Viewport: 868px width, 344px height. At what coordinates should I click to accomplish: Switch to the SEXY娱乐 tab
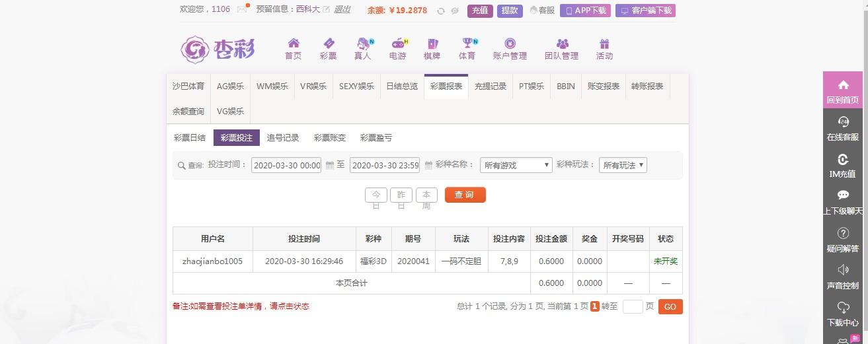tap(356, 86)
